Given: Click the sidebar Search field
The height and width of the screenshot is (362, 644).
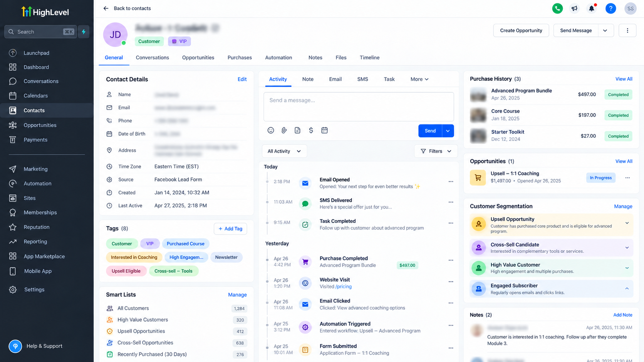Looking at the screenshot, I should 40,32.
